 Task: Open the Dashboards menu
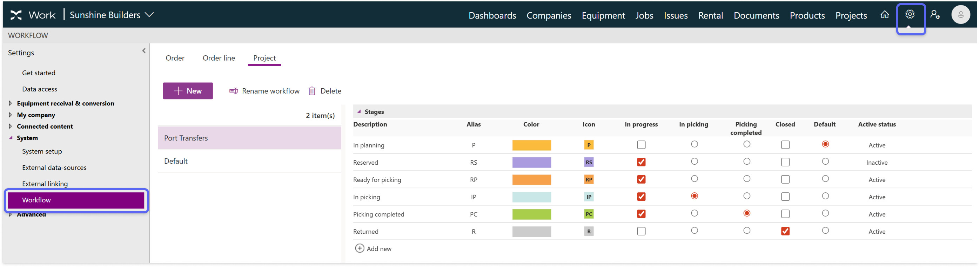pyautogui.click(x=492, y=15)
